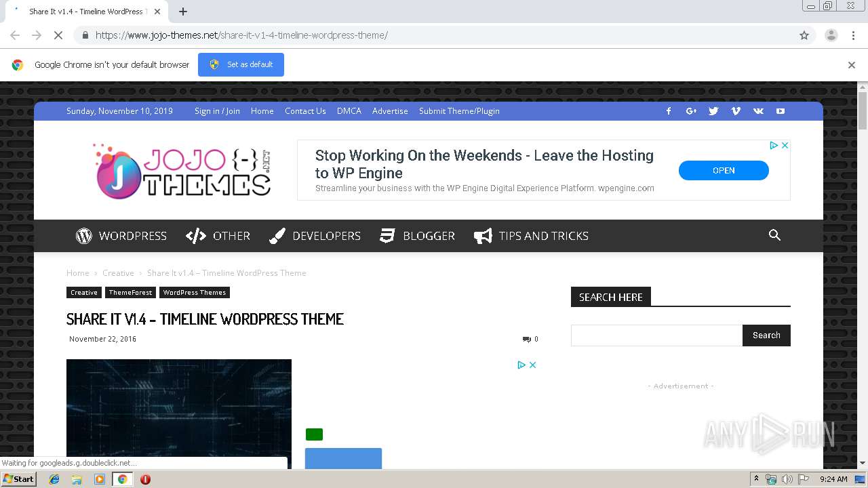
Task: Close the ad beside the article image
Action: [x=533, y=365]
